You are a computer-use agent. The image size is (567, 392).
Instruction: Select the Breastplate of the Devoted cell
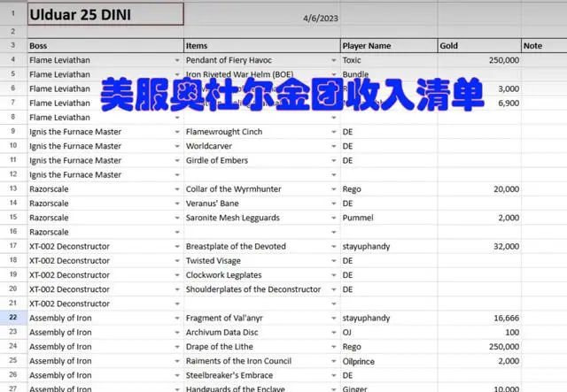(x=262, y=246)
